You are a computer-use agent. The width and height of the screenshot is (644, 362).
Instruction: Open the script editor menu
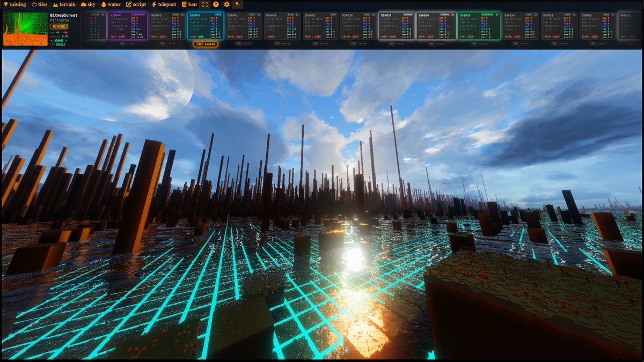[x=136, y=4]
